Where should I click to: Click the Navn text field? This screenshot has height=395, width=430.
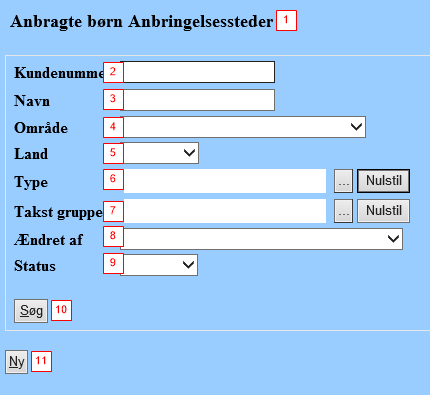tap(197, 100)
